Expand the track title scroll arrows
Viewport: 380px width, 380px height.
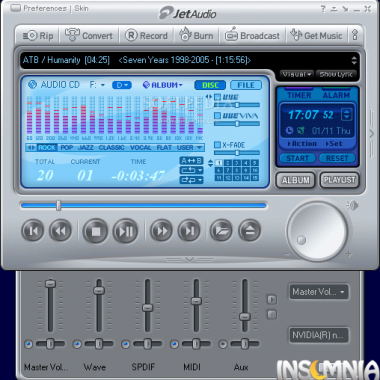click(354, 61)
